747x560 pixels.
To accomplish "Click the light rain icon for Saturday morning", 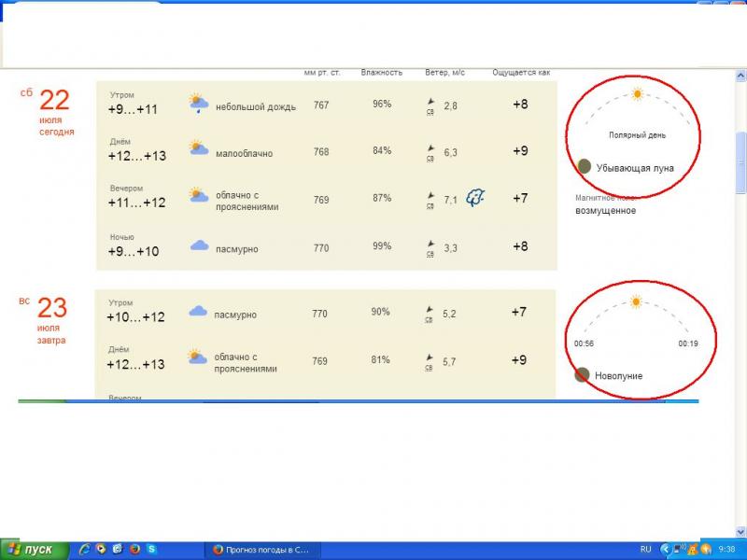I will point(197,103).
